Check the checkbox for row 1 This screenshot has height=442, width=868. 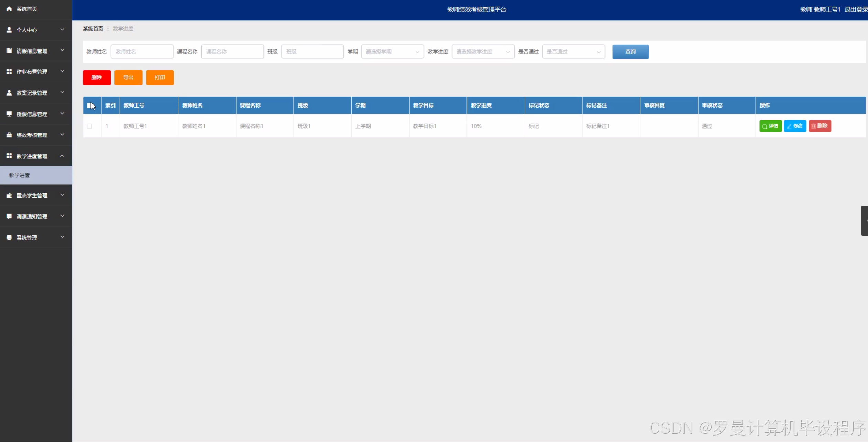click(x=89, y=126)
